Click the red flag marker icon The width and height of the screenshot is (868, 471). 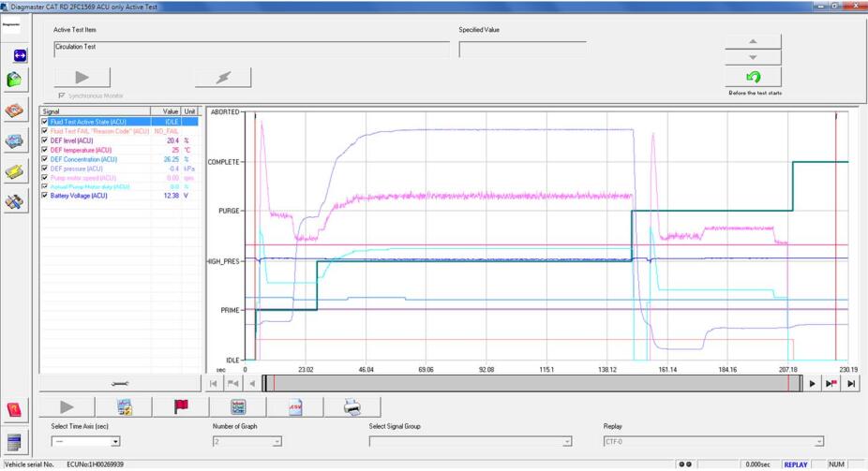pos(181,407)
